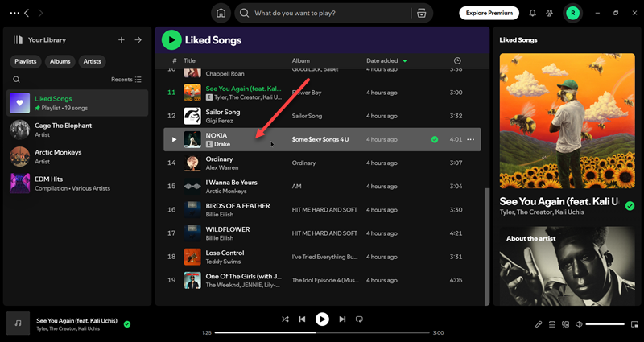644x342 pixels.
Task: Select I Wanna Be Yours track
Action: pyautogui.click(x=231, y=183)
